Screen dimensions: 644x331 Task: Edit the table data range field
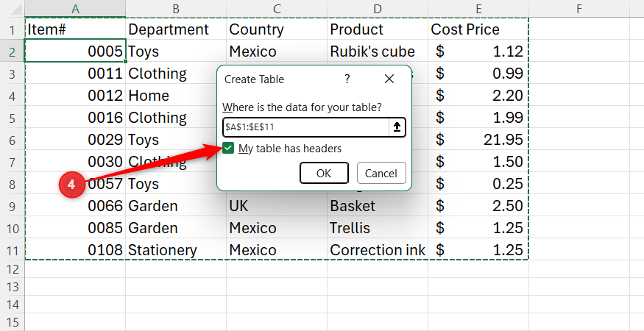click(306, 127)
